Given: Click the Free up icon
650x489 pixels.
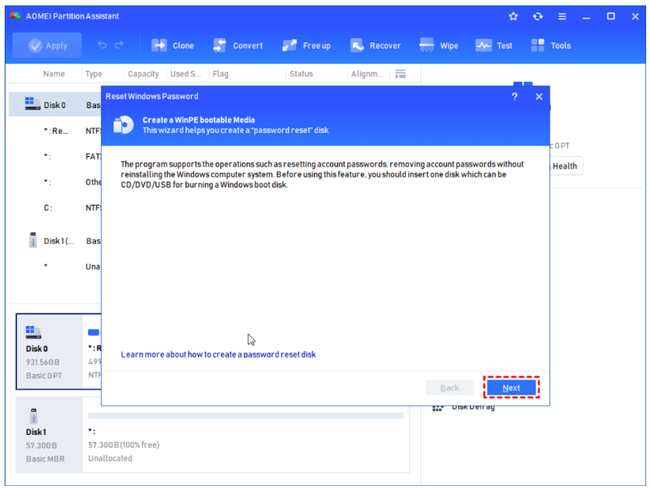Looking at the screenshot, I should pos(289,45).
